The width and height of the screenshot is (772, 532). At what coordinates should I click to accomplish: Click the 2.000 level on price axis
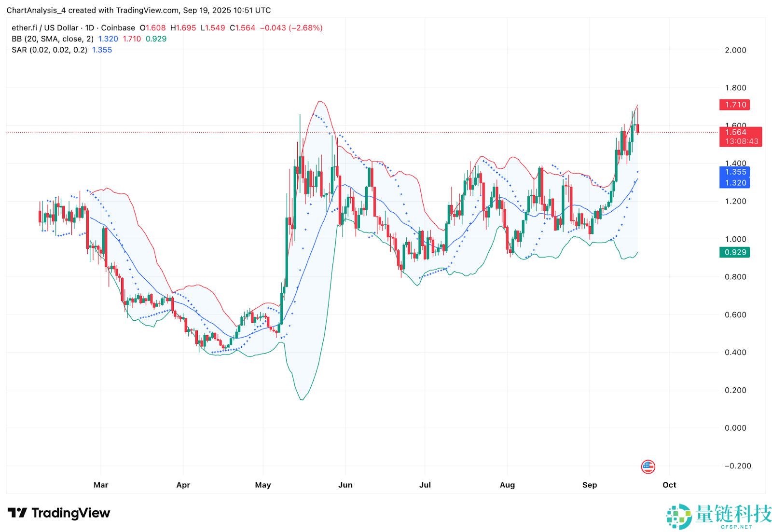735,50
